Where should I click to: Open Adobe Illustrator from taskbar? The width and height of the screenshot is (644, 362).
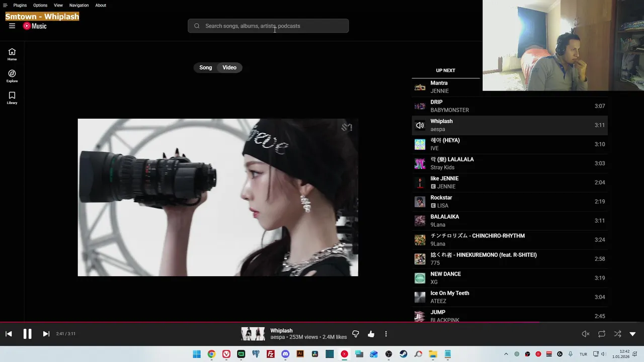(300, 354)
